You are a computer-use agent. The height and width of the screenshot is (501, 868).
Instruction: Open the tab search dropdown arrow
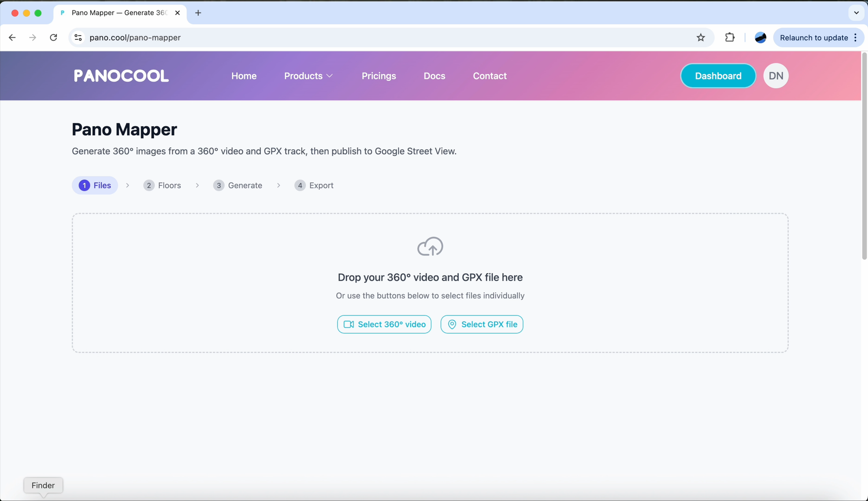click(x=856, y=13)
